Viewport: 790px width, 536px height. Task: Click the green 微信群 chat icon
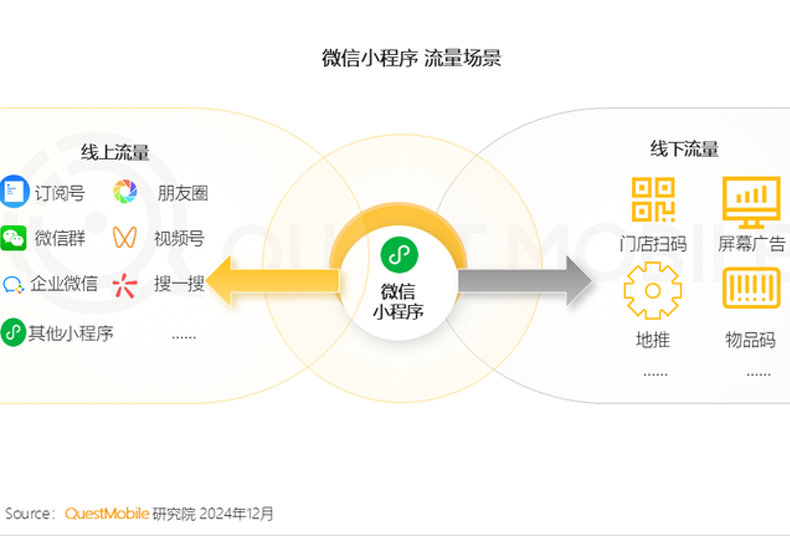[x=13, y=237]
